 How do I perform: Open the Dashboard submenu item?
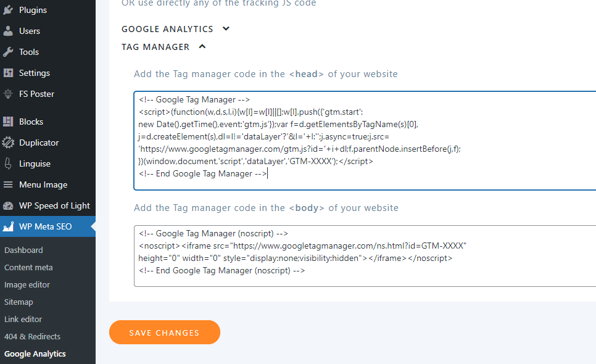click(x=23, y=250)
